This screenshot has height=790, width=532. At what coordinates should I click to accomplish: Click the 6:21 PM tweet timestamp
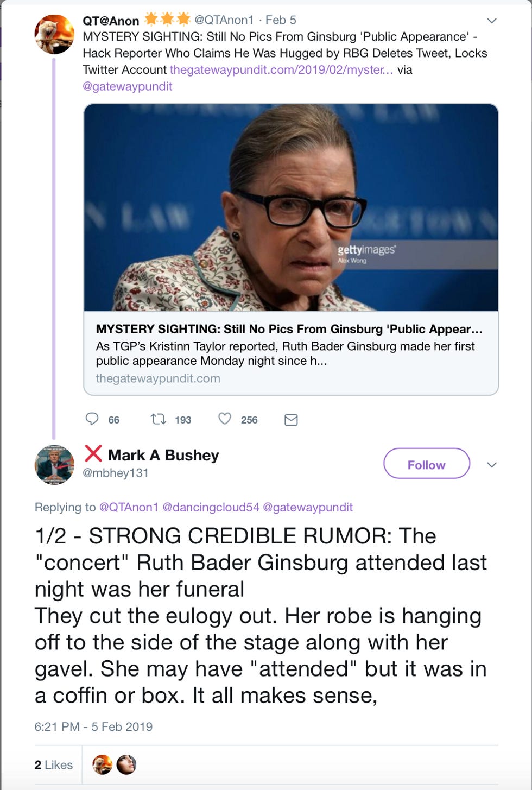(93, 727)
